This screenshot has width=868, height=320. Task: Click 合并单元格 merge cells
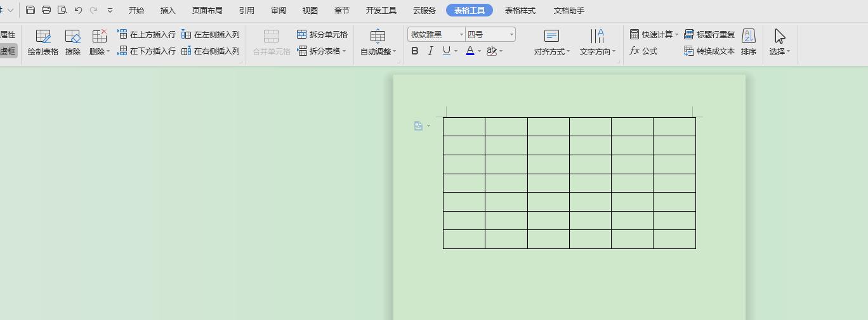click(x=272, y=42)
